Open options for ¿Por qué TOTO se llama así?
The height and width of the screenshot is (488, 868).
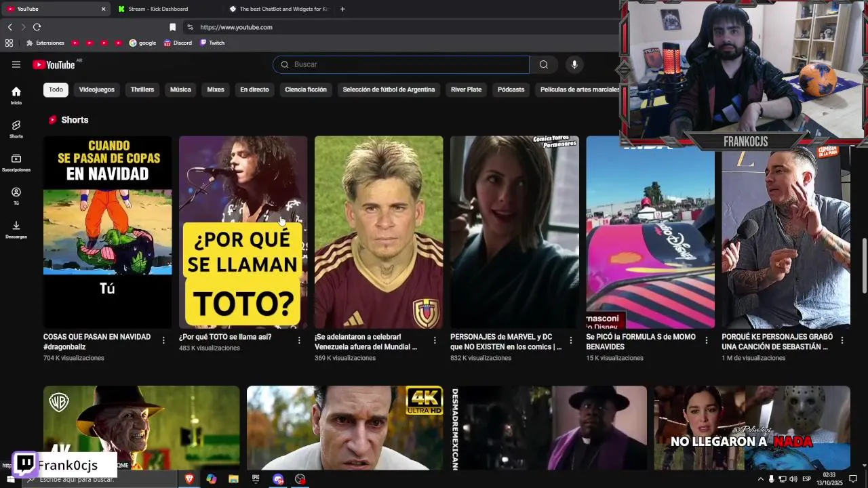[x=299, y=340]
